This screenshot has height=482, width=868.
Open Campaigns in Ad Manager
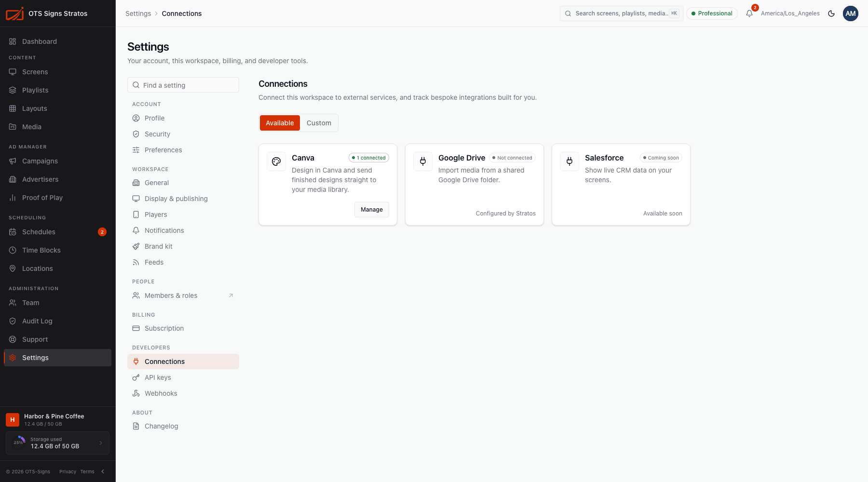click(x=57, y=161)
